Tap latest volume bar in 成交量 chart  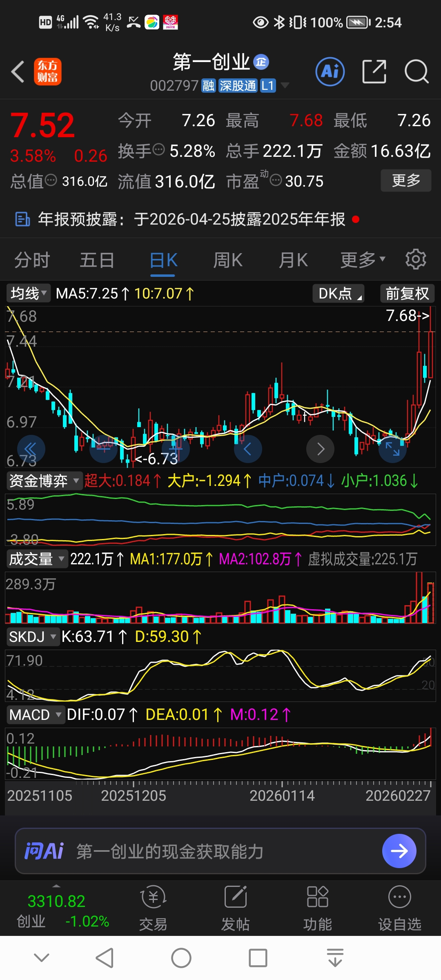click(430, 602)
